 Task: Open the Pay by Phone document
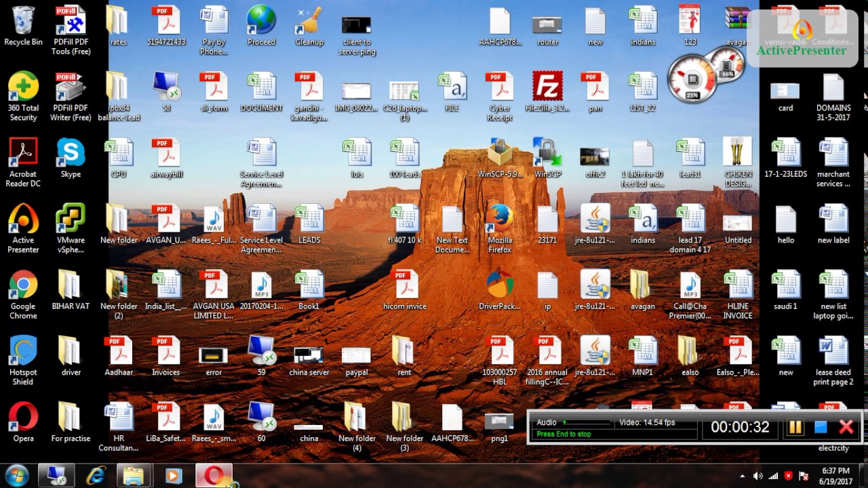(214, 31)
